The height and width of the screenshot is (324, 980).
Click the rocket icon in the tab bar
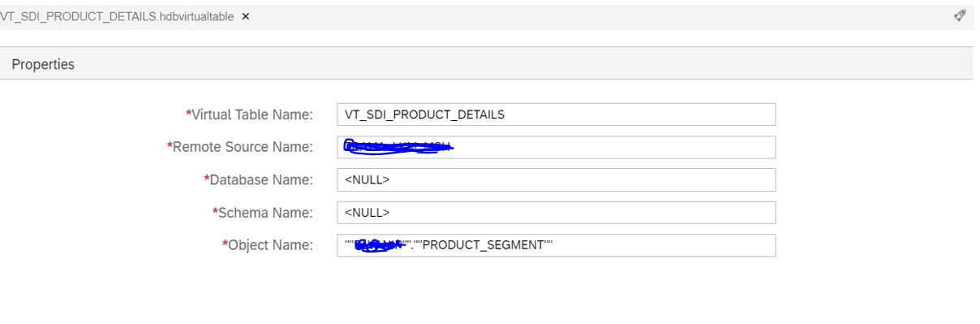pyautogui.click(x=960, y=16)
